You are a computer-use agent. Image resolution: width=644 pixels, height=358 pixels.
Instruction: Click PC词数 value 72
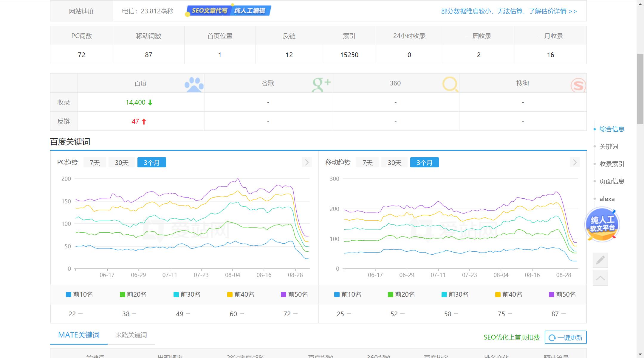81,55
